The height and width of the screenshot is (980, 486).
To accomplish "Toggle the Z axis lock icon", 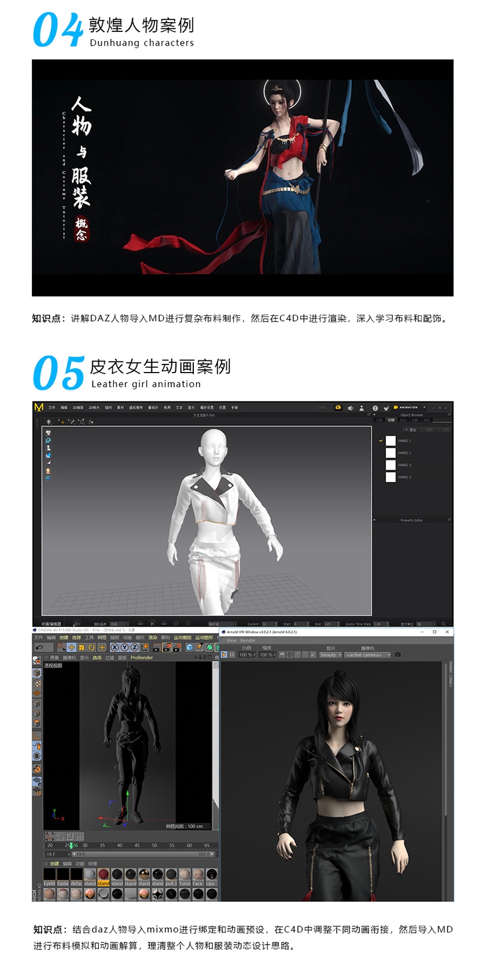I will [x=134, y=647].
